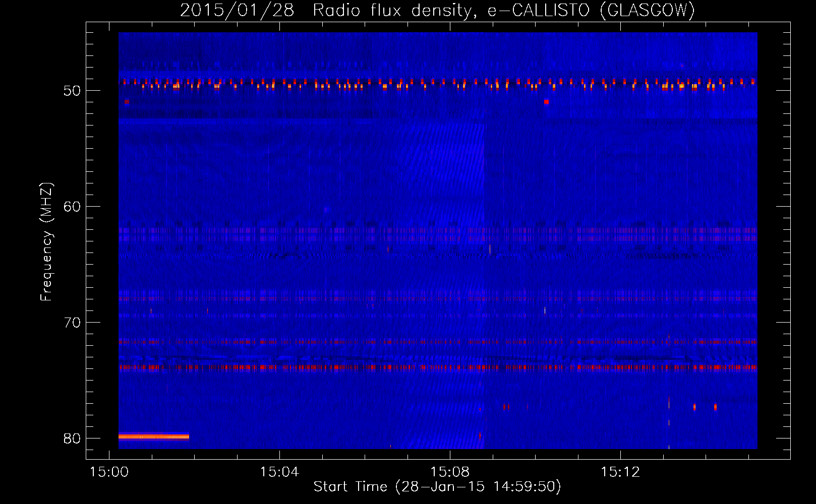Click the 15:04 time tick label
Image resolution: width=816 pixels, height=504 pixels.
pos(279,472)
